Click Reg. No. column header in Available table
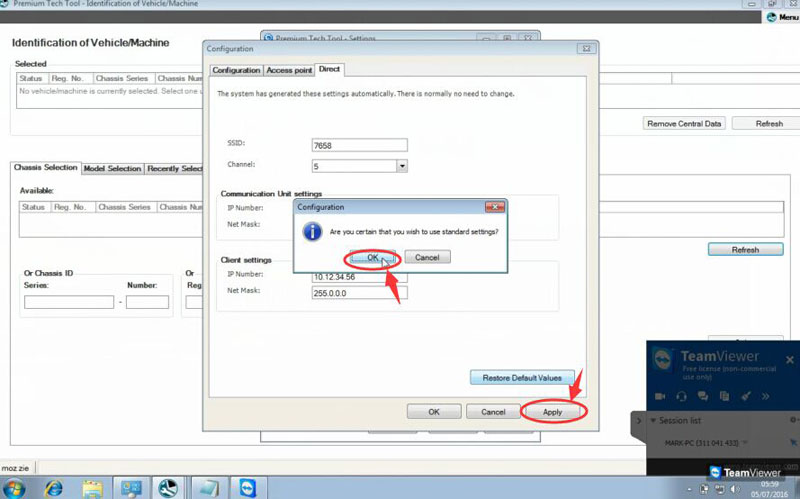Viewport: 800px width, 499px height. click(72, 207)
